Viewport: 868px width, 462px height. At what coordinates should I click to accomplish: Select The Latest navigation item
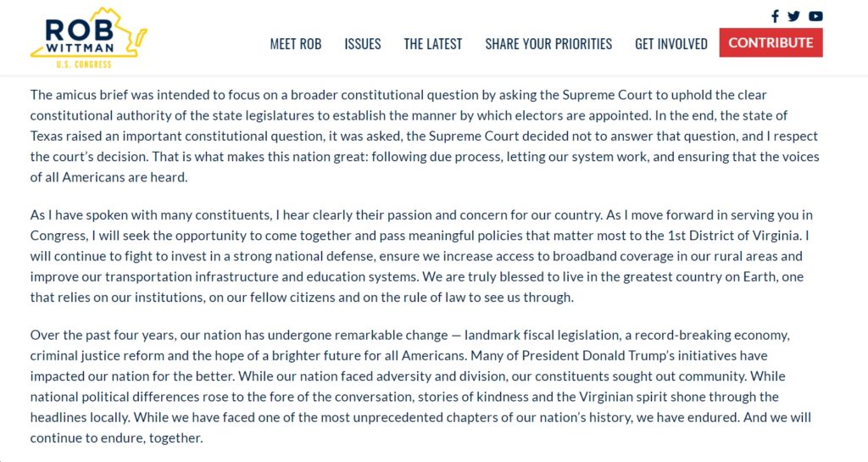433,44
